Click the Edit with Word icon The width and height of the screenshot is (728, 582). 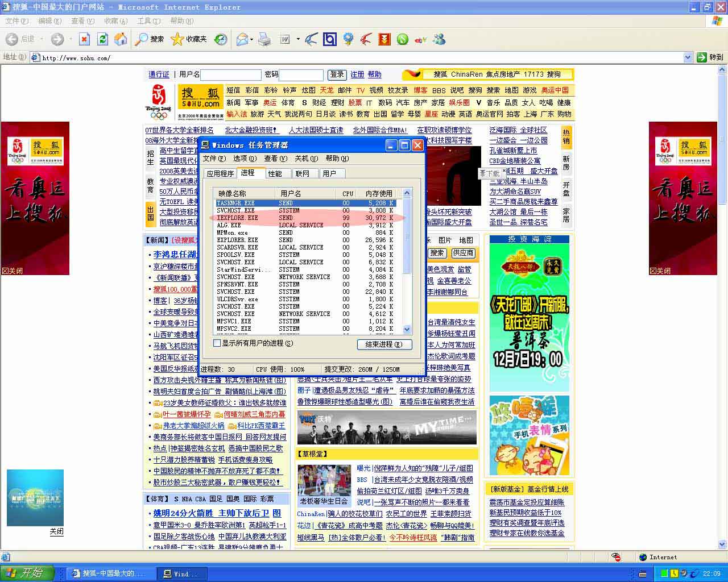click(285, 39)
